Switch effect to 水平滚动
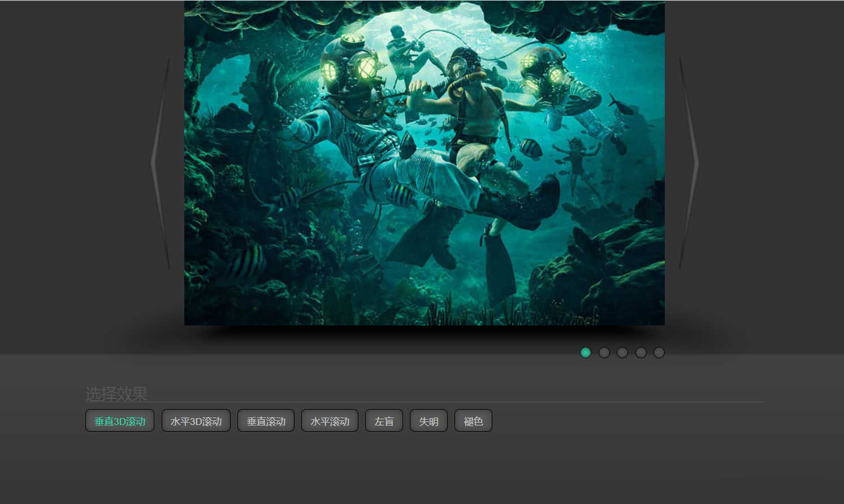Screen dimensions: 844x504 [x=330, y=420]
